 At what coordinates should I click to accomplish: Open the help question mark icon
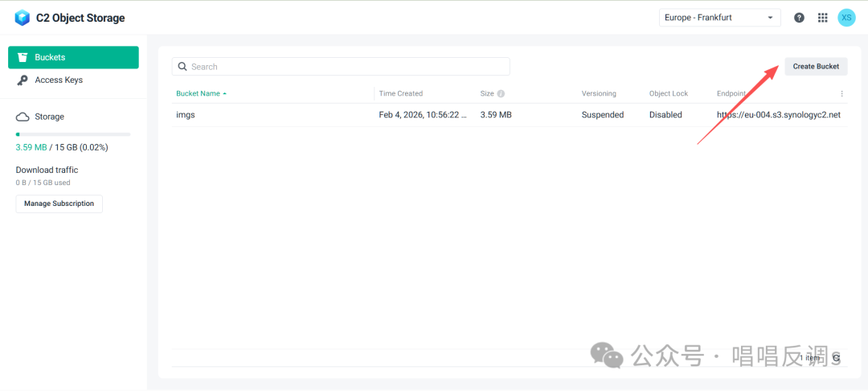tap(799, 18)
